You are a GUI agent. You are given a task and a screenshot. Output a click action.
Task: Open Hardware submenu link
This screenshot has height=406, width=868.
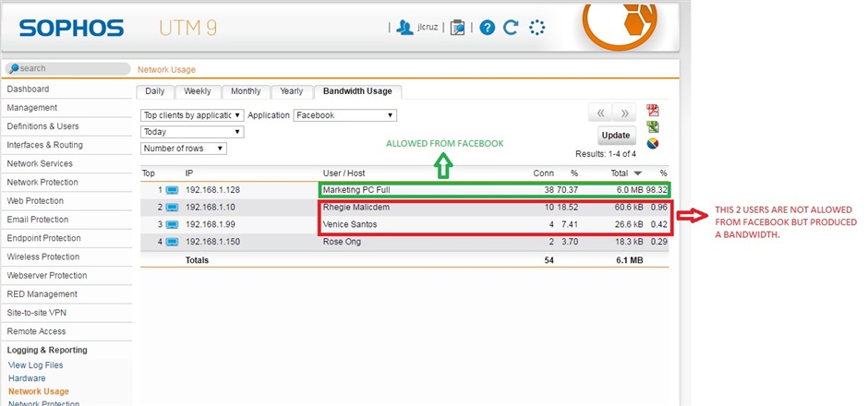click(x=27, y=378)
